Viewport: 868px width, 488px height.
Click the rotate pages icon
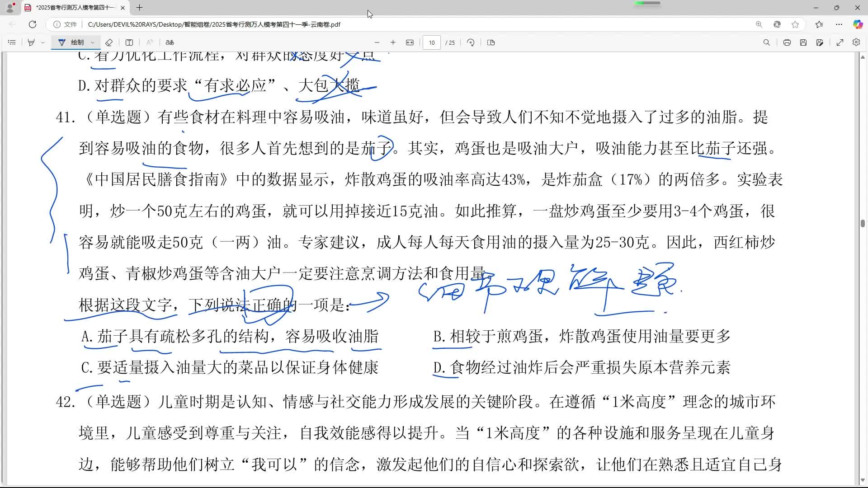(471, 42)
